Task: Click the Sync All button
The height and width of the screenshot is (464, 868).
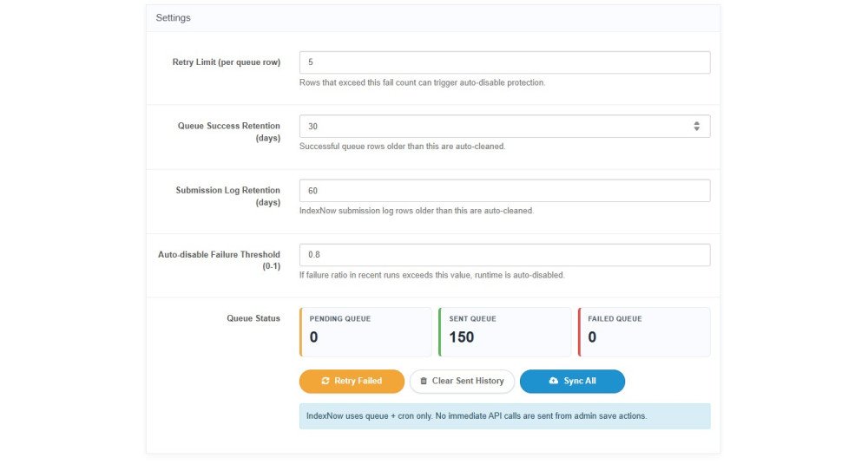Action: coord(572,381)
